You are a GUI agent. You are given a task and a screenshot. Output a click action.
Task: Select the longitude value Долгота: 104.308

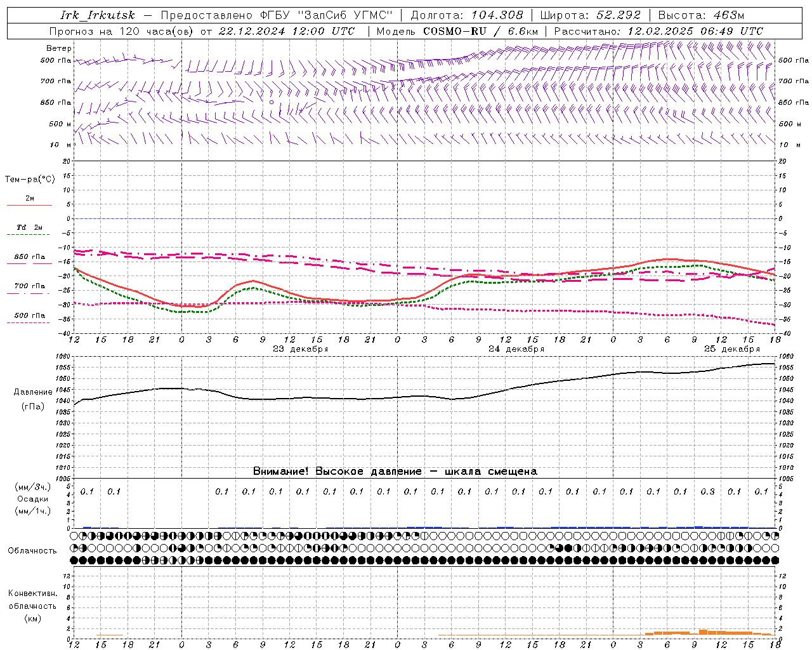click(467, 15)
